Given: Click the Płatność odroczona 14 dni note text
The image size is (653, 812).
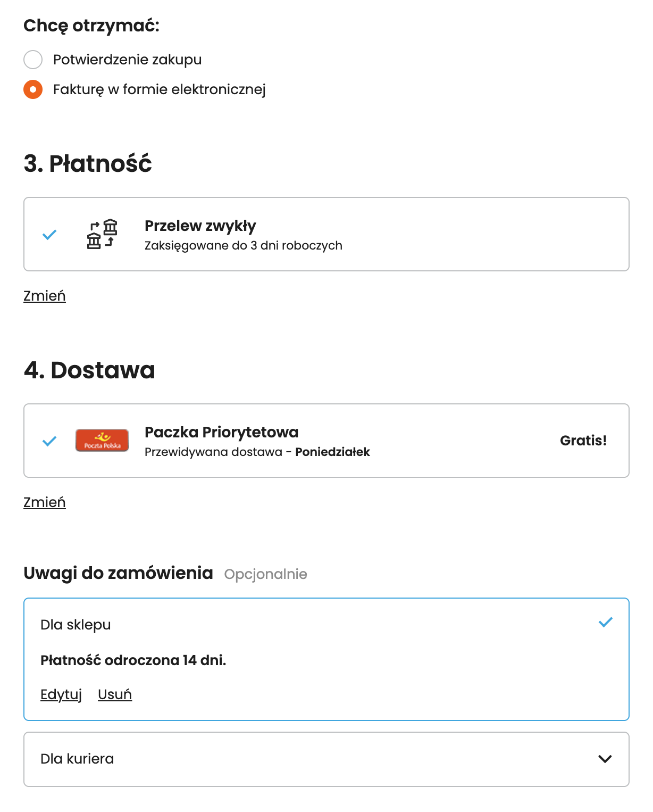Looking at the screenshot, I should click(x=133, y=660).
